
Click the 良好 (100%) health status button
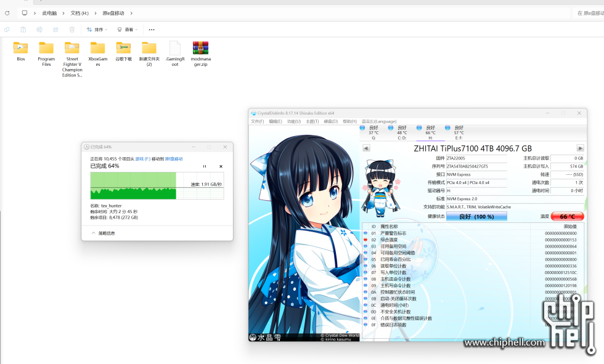[x=476, y=216]
